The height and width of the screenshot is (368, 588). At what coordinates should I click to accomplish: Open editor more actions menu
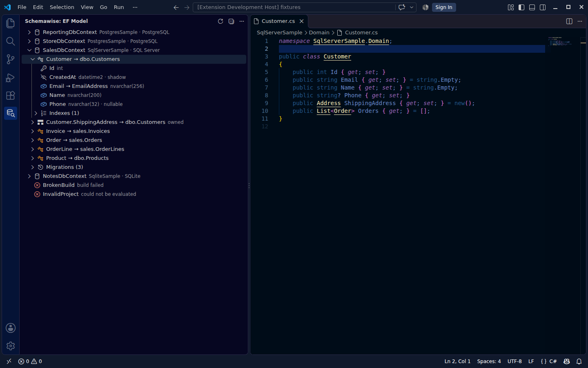click(x=580, y=21)
